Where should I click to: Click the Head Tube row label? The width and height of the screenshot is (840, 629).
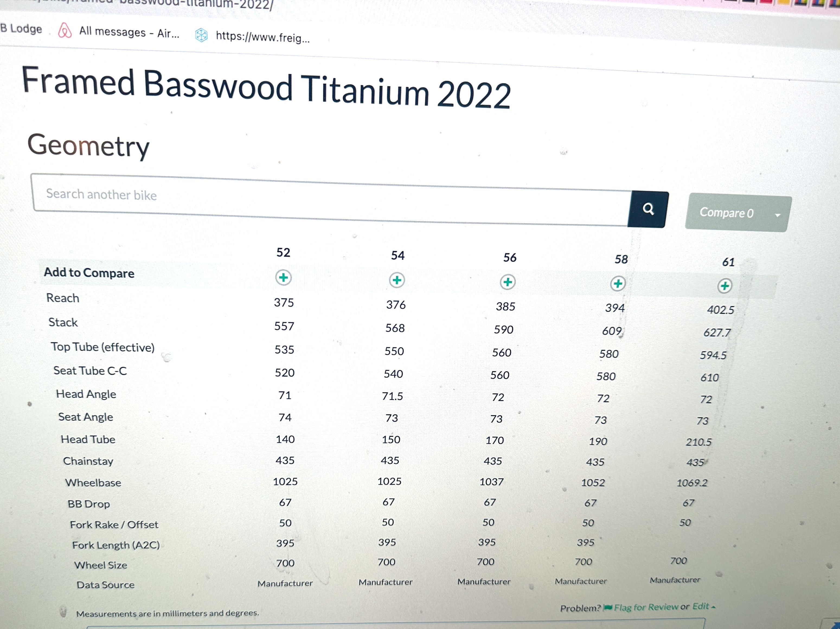click(x=88, y=439)
